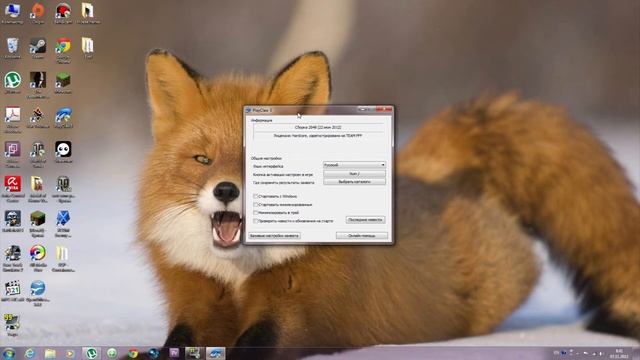
Task: Click the Num / hotkey button
Action: 354,173
